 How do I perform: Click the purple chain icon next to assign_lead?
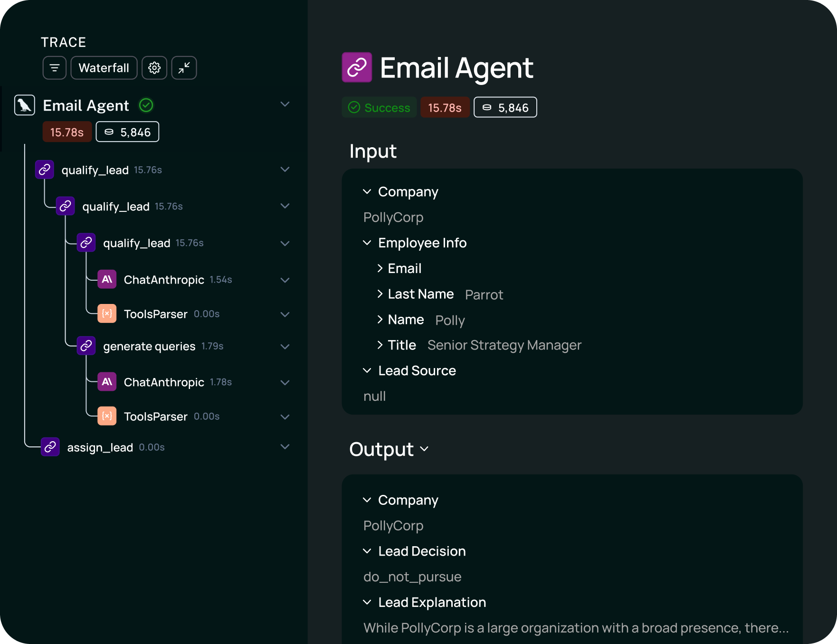50,446
